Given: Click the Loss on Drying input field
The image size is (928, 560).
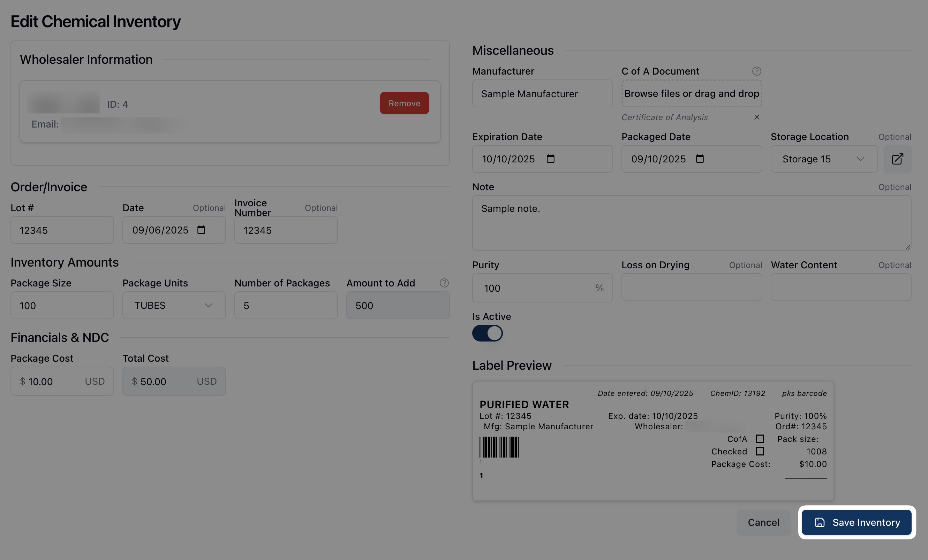Looking at the screenshot, I should (692, 287).
